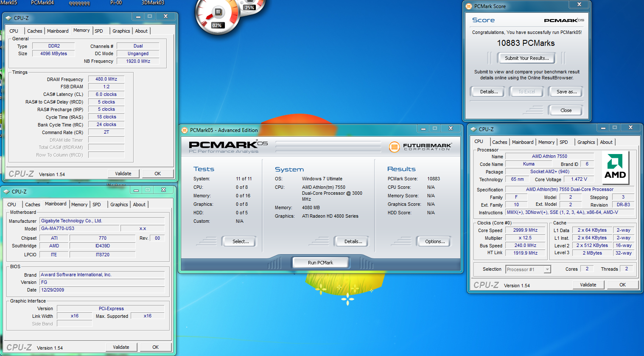Viewport: 644px width, 356px height.
Task: Click the disabled To Excel button
Action: coord(526,92)
